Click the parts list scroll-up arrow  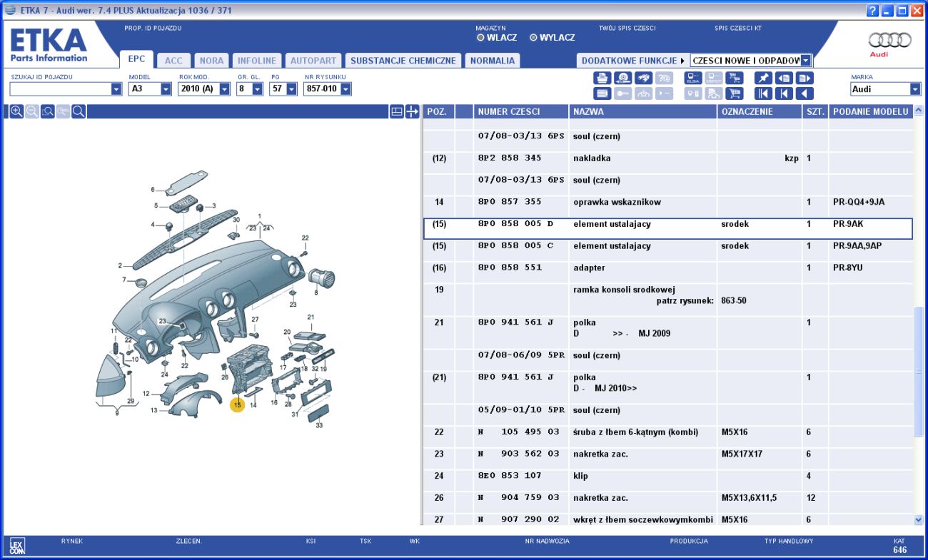click(x=919, y=111)
